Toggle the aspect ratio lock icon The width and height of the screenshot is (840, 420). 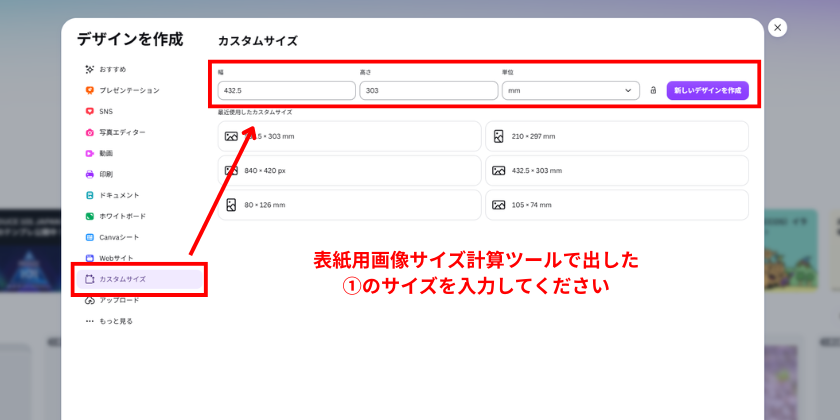653,91
